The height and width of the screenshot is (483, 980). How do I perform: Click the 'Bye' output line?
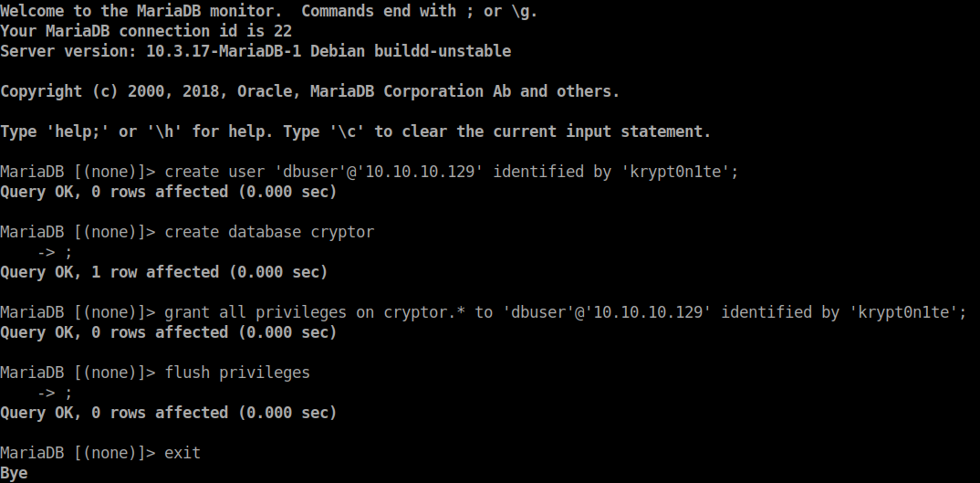pos(15,473)
